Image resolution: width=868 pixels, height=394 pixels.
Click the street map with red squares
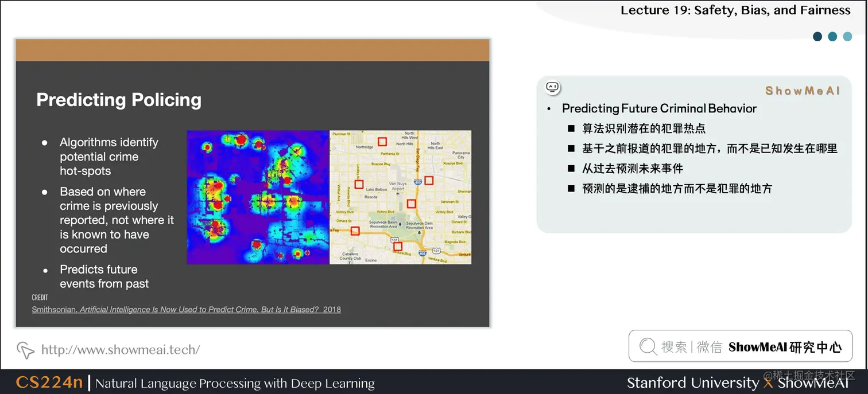click(x=400, y=197)
